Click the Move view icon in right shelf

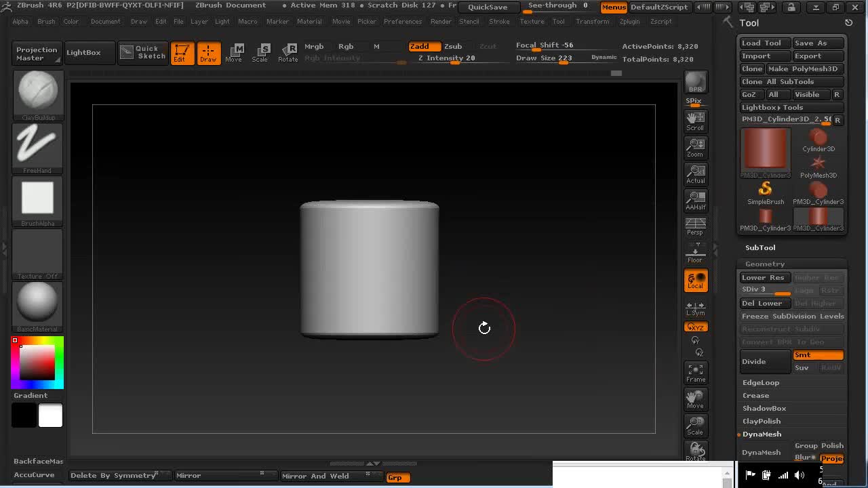coord(695,400)
